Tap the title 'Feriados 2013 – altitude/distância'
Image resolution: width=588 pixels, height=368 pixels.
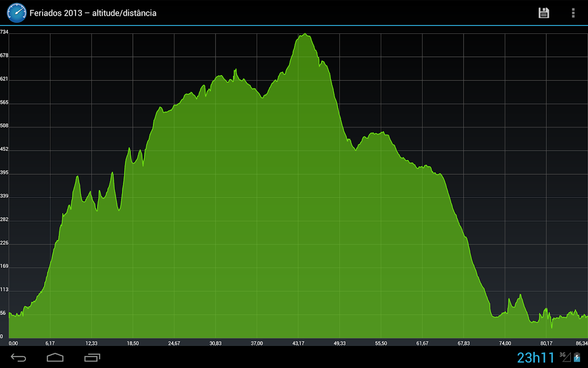(93, 13)
